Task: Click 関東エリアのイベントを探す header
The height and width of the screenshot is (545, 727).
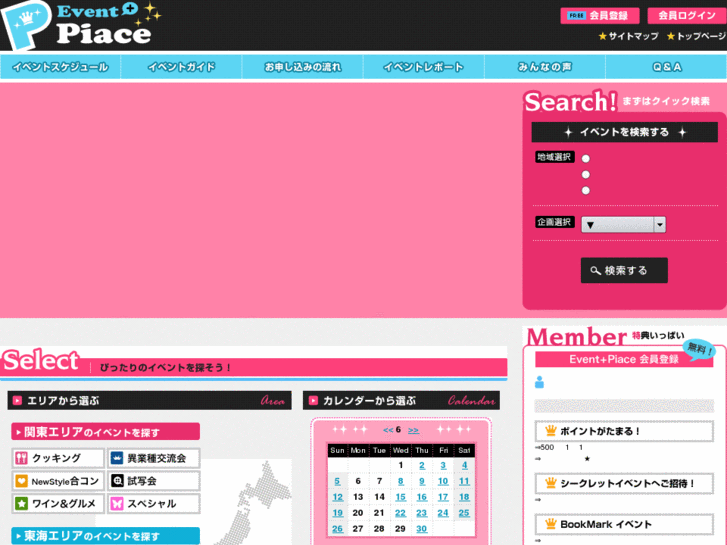Action: click(x=106, y=432)
